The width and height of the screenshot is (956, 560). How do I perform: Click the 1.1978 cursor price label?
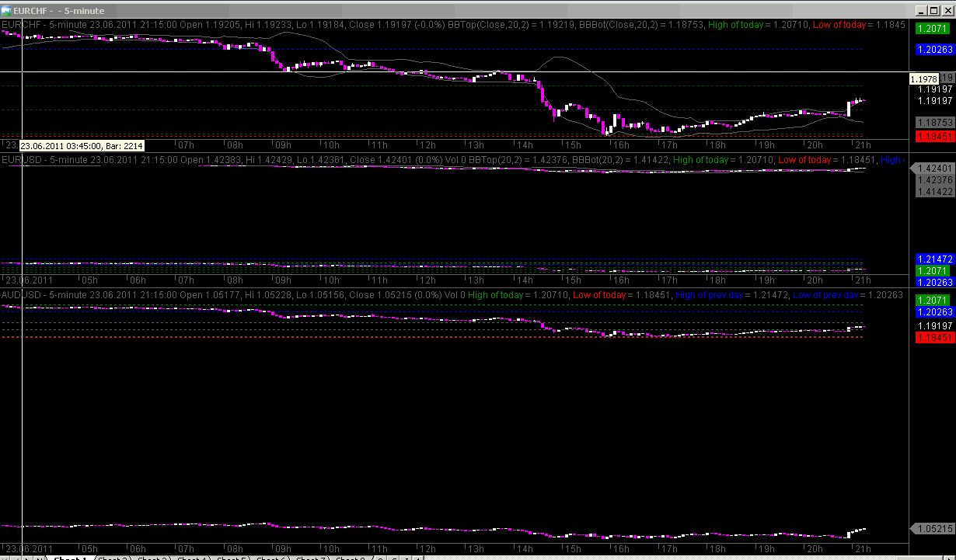click(x=924, y=79)
